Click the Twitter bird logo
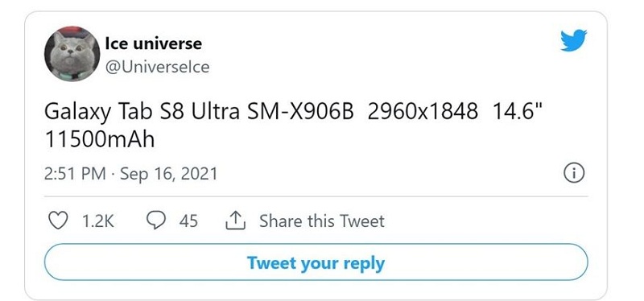The height and width of the screenshot is (301, 644). click(x=574, y=40)
